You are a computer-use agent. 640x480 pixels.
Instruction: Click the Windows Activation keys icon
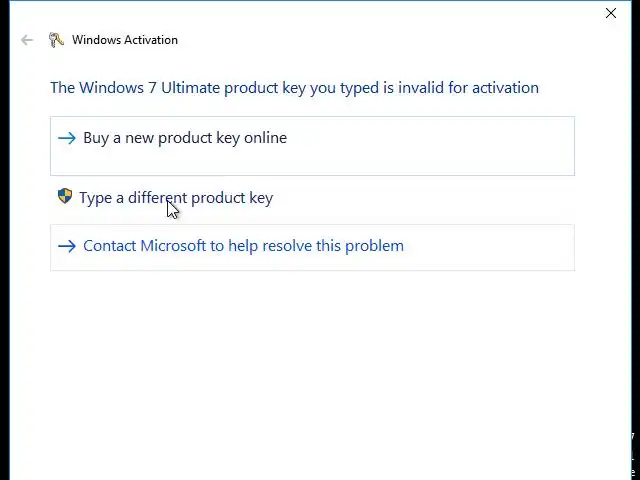pos(56,40)
